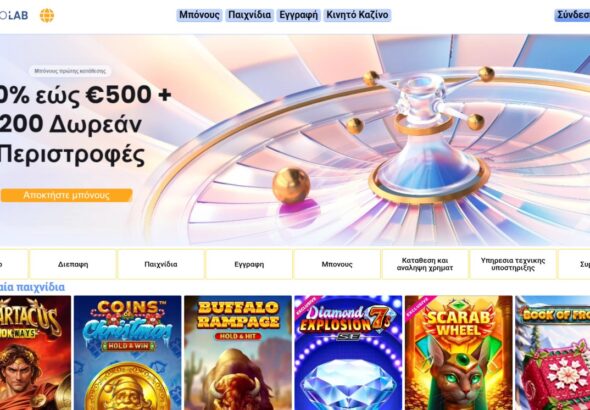Open Υπηρεσια τεχνικης υποστηριξης tab
Image resolution: width=590 pixels, height=410 pixels.
(513, 264)
